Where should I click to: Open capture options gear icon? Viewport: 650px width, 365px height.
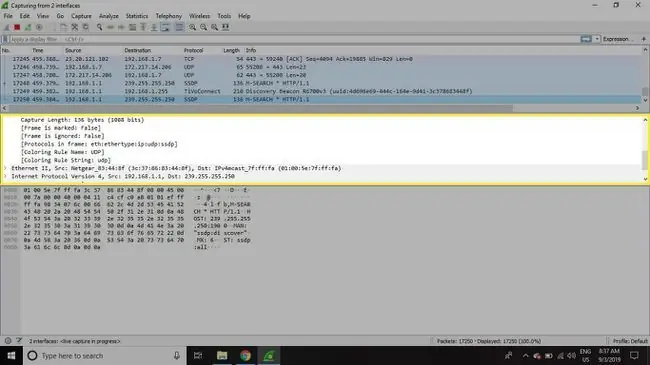[39, 27]
